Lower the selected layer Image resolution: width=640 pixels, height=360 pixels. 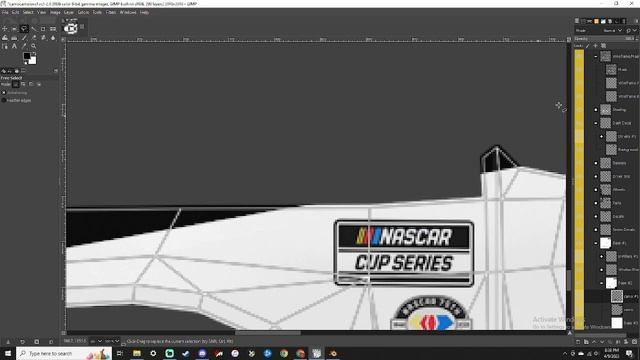pos(602,342)
